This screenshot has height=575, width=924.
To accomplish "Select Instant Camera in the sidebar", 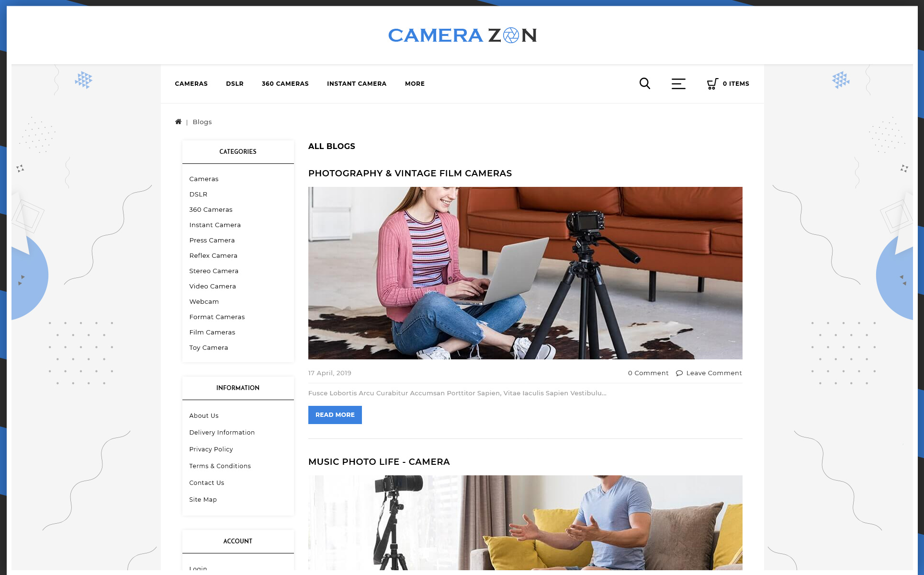I will pyautogui.click(x=215, y=225).
